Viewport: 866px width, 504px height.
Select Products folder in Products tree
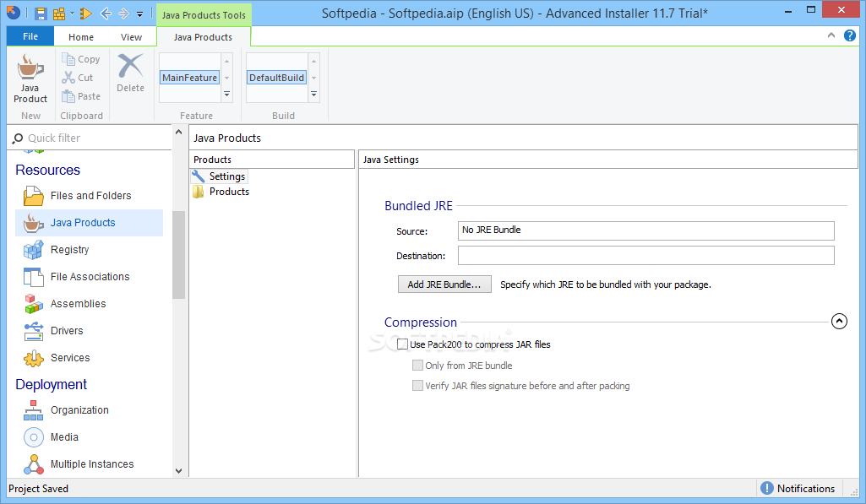(x=221, y=192)
